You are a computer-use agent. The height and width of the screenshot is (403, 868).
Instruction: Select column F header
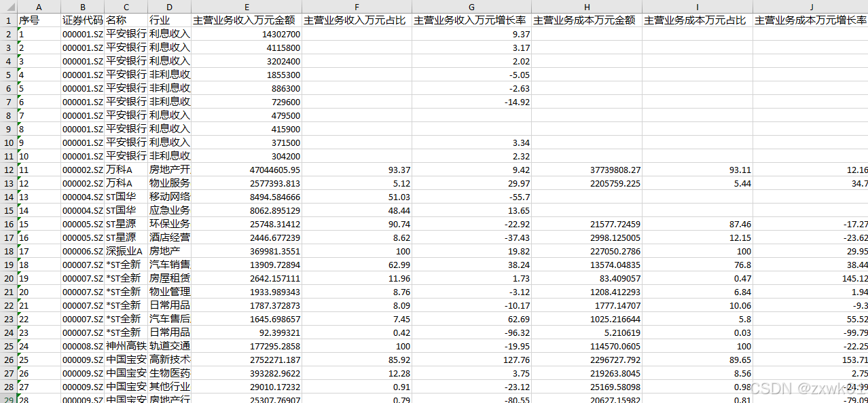pos(357,6)
